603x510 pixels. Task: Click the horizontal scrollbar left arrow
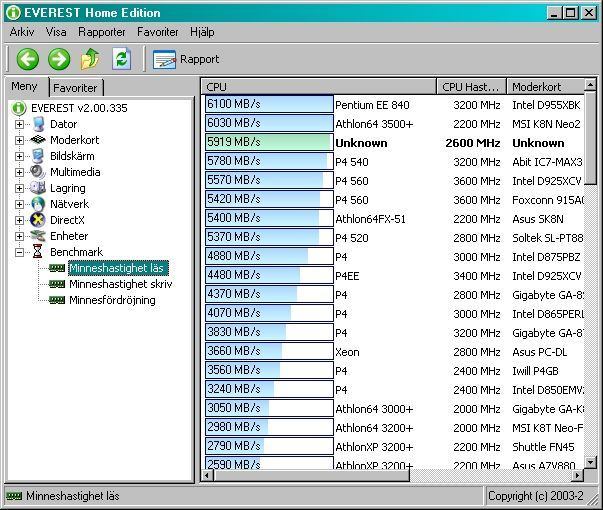point(208,476)
